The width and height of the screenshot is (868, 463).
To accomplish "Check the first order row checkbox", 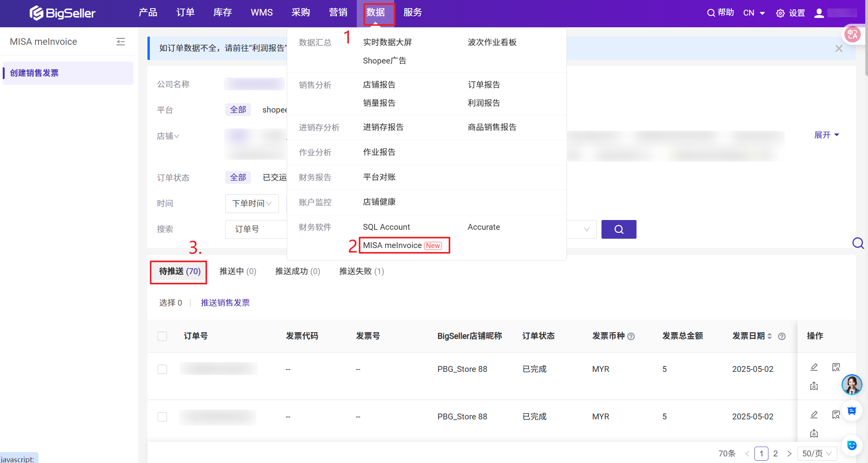I will pyautogui.click(x=162, y=369).
